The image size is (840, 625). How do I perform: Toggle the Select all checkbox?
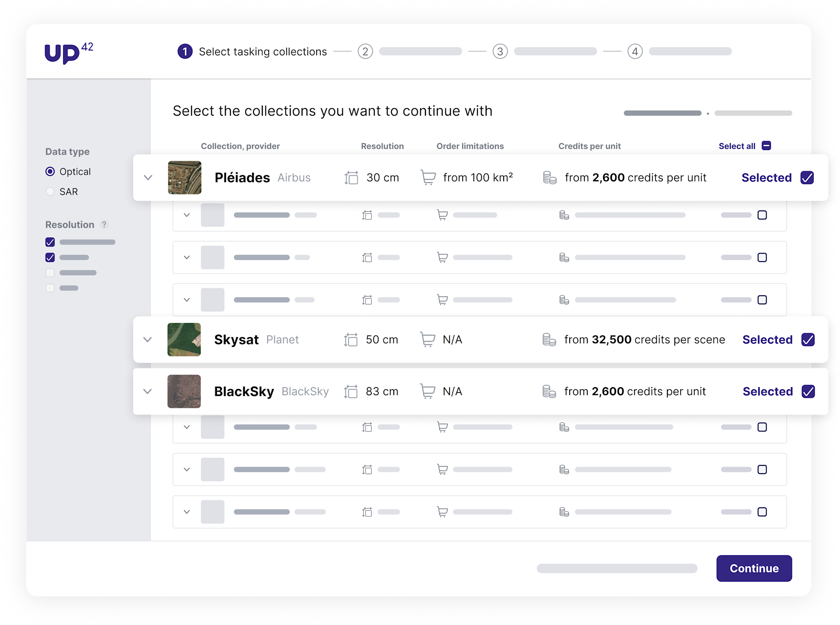point(766,146)
